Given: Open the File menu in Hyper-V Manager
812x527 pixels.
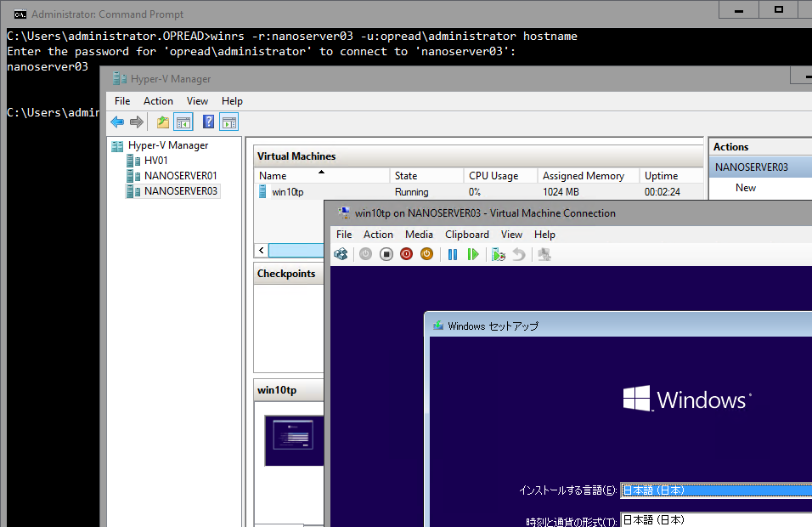Looking at the screenshot, I should (x=122, y=101).
